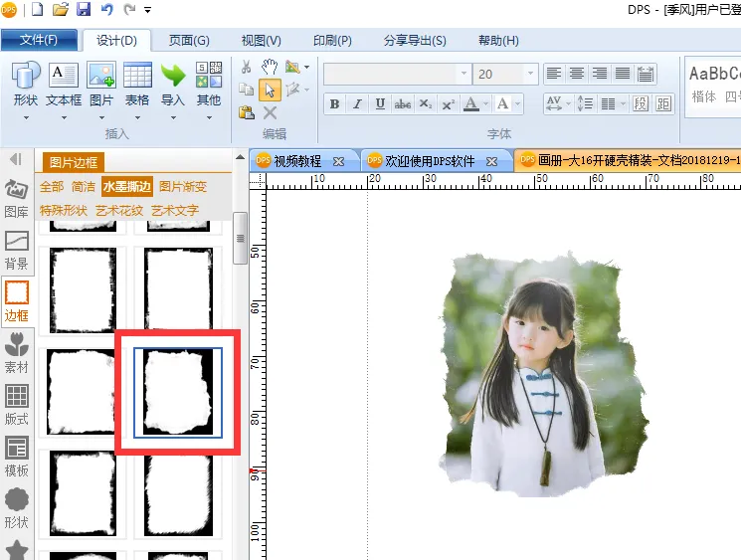Click the Copy icon
741x560 pixels.
[246, 89]
